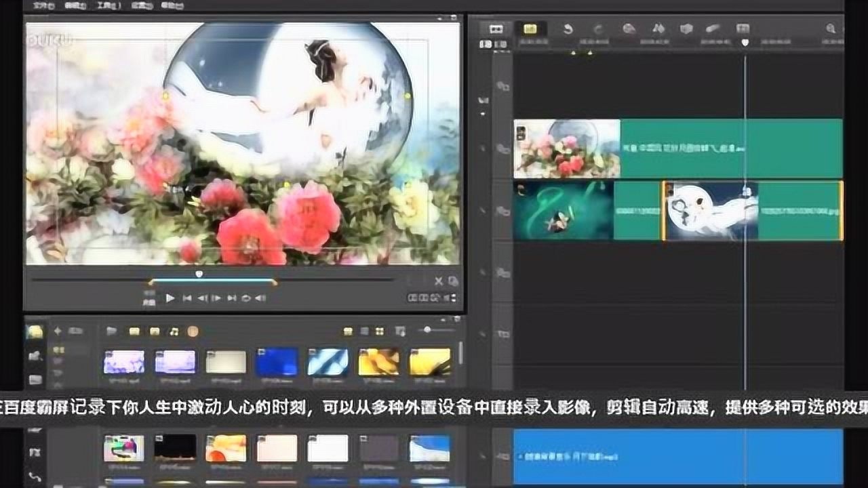The image size is (868, 488).
Task: Open the motion tracking icon
Action: coord(713,28)
